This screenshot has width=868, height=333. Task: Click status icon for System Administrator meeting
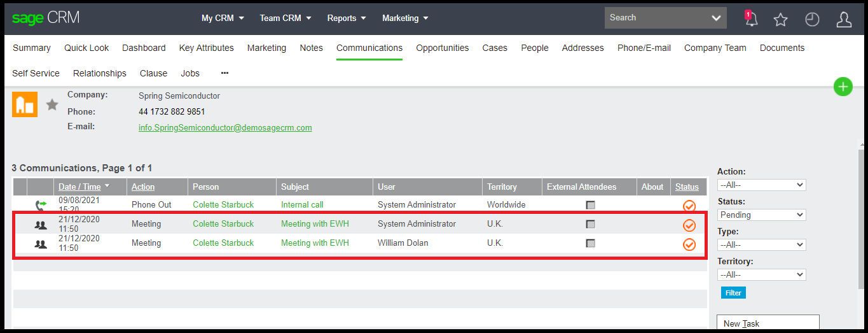(x=689, y=225)
